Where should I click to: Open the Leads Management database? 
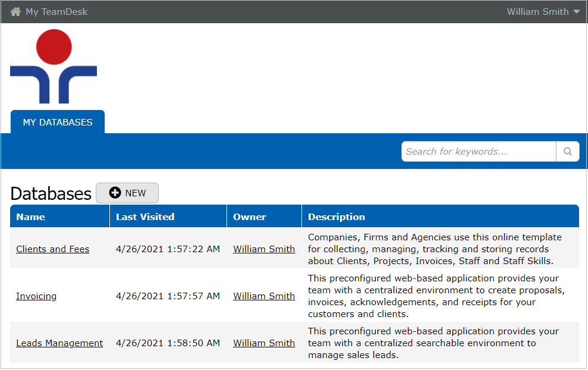pyautogui.click(x=59, y=343)
